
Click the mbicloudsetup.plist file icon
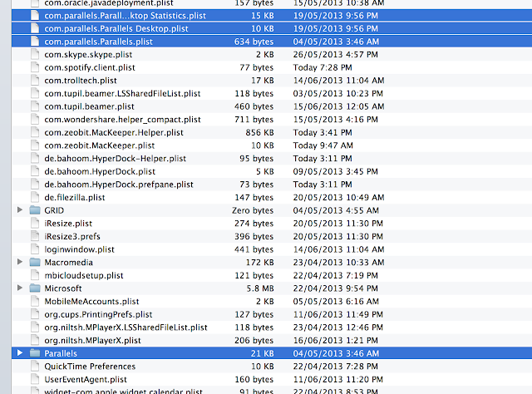coord(35,275)
